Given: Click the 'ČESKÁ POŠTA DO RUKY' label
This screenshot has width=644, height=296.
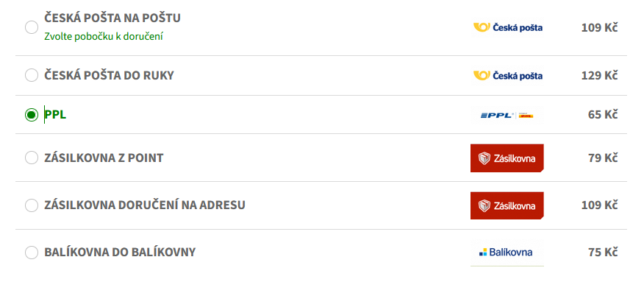Looking at the screenshot, I should pyautogui.click(x=109, y=75).
